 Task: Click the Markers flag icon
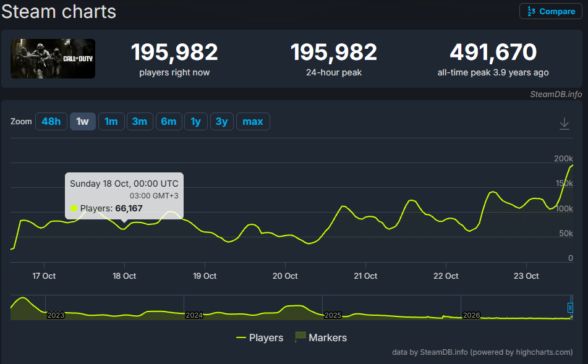300,337
